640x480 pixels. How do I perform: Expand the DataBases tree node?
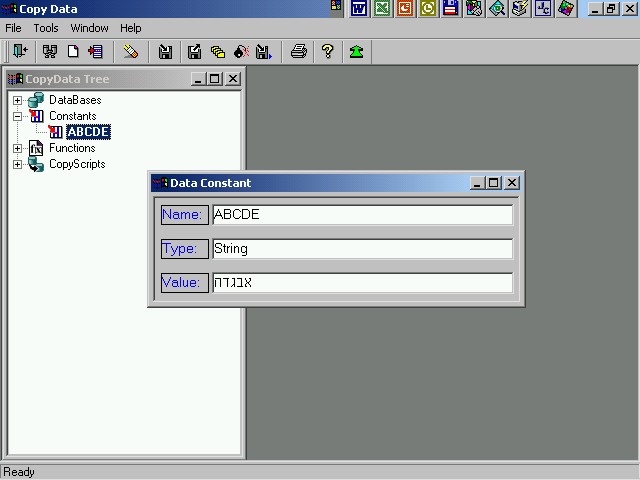click(17, 100)
